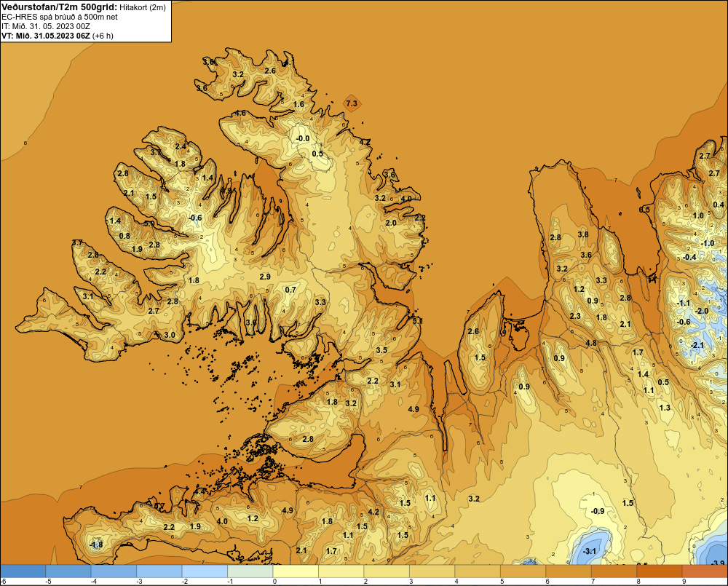The width and height of the screenshot is (728, 586).
Task: Click the 7.3 temperature label on the small island
Action: click(x=352, y=103)
